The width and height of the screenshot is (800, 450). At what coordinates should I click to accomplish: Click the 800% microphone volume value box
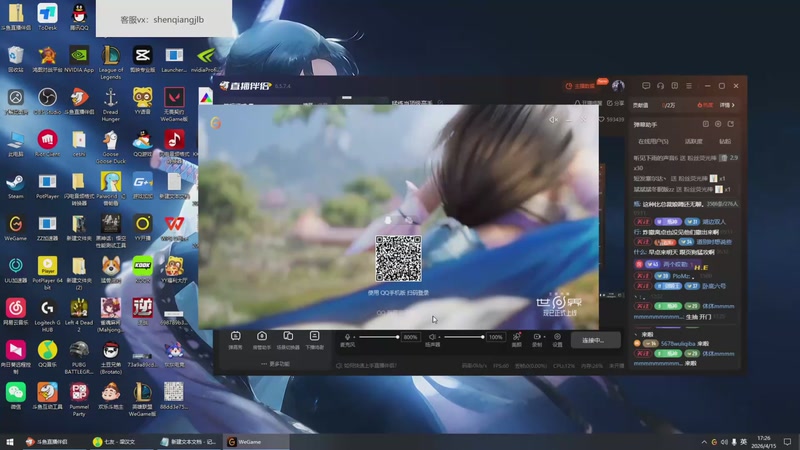pyautogui.click(x=410, y=337)
